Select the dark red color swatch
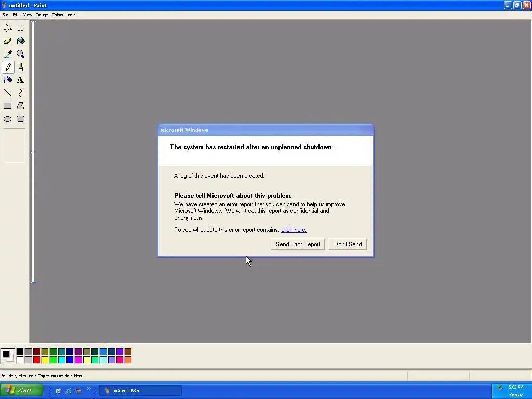532x399 pixels. pyautogui.click(x=37, y=352)
